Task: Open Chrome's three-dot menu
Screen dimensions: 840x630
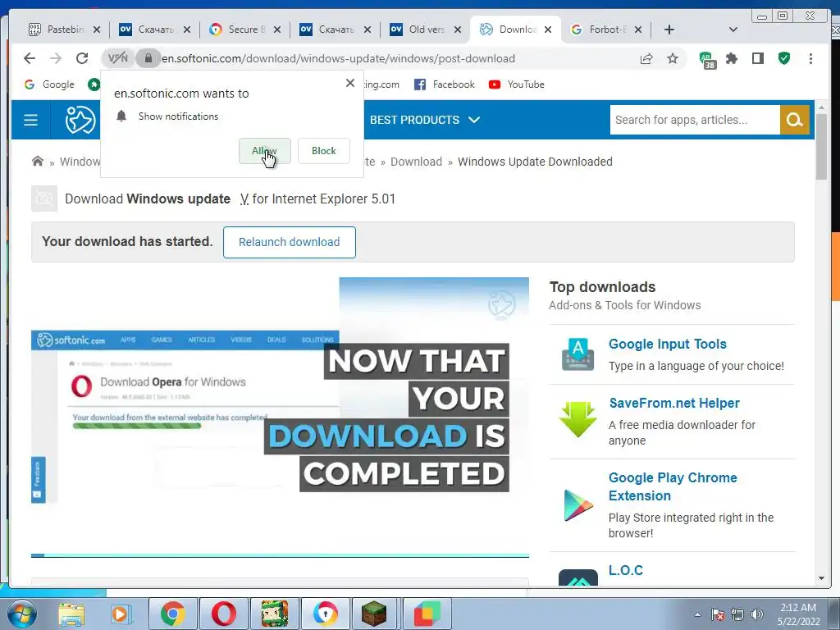Action: (x=810, y=58)
